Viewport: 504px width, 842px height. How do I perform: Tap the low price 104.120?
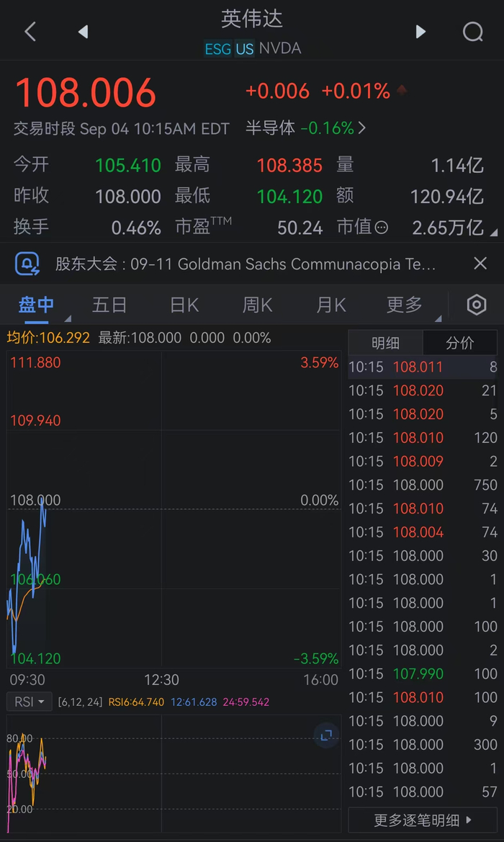tap(290, 196)
